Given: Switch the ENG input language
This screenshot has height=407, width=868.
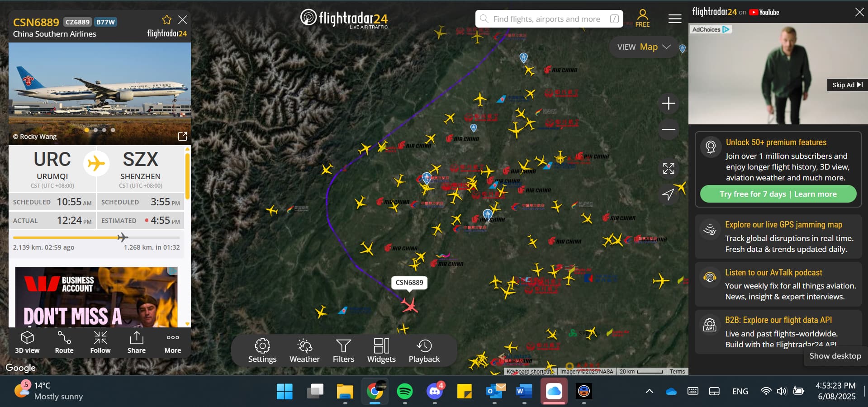Looking at the screenshot, I should (740, 391).
